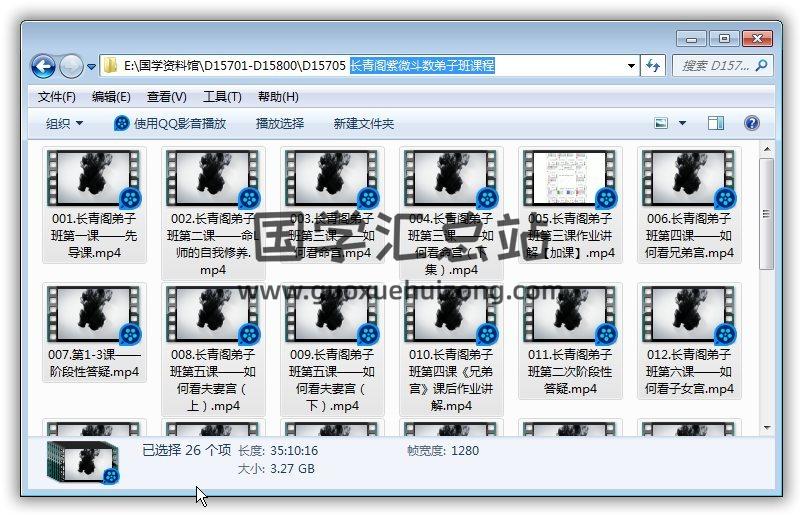The image size is (803, 517).
Task: Select video 012 如何看子女宫 thumbnail
Action: (x=689, y=314)
